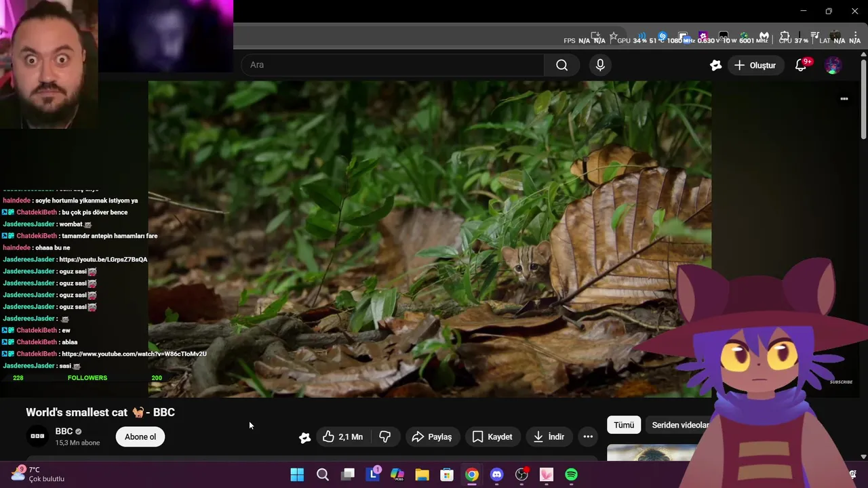The image size is (868, 488).
Task: Open the BBC channel avatar
Action: (37, 436)
